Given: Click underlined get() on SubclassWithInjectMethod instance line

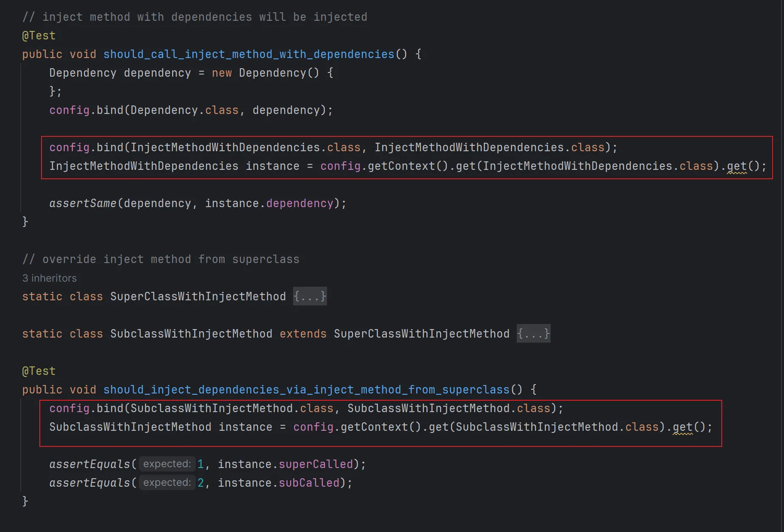Looking at the screenshot, I should coord(682,427).
